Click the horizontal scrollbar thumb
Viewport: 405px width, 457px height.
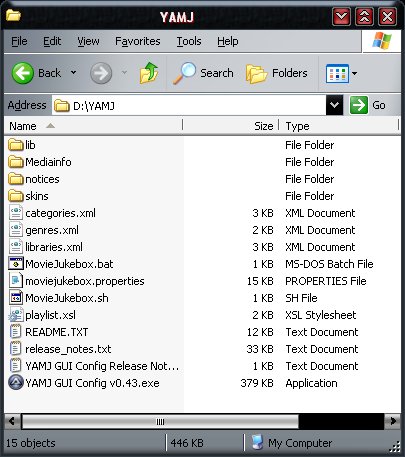160,422
